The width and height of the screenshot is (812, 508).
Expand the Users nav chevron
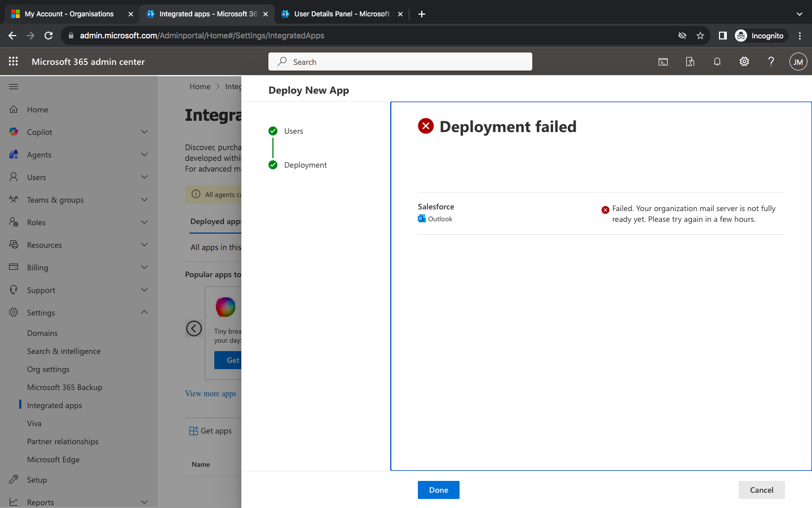pyautogui.click(x=144, y=177)
